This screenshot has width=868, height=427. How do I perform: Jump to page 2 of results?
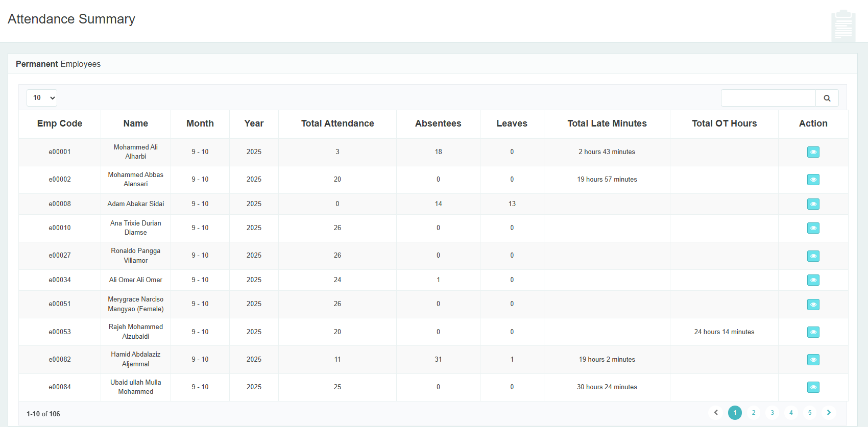pyautogui.click(x=754, y=413)
